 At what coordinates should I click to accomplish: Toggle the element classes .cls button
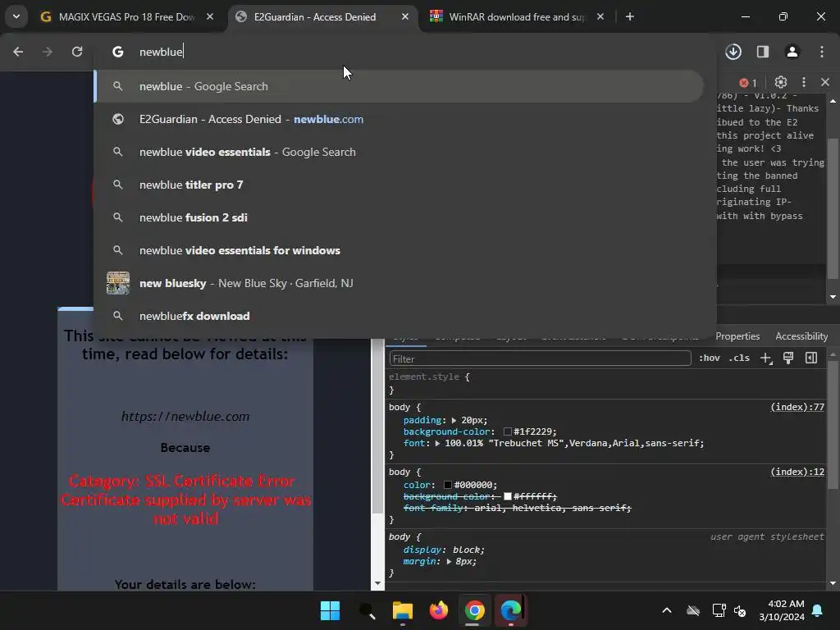739,358
